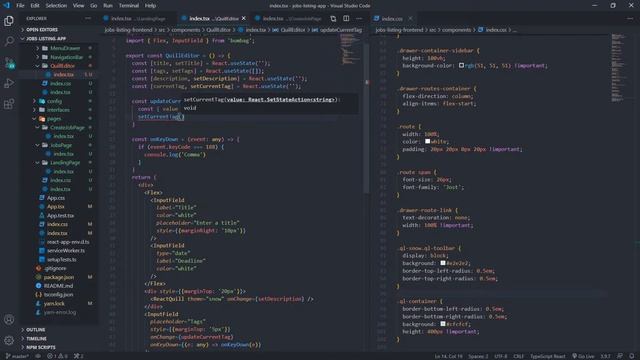The width and height of the screenshot is (640, 360).
Task: Click the feedback icon in status bar
Action: pyautogui.click(x=620, y=356)
